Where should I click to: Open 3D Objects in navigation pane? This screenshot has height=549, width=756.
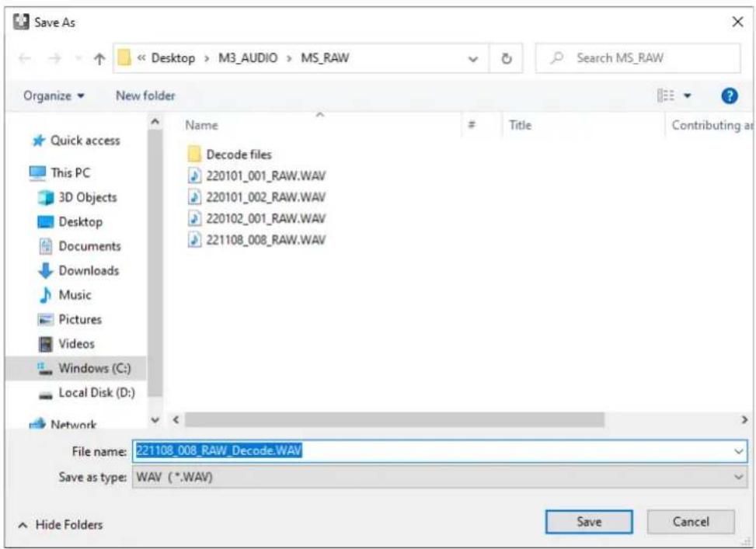(x=88, y=197)
